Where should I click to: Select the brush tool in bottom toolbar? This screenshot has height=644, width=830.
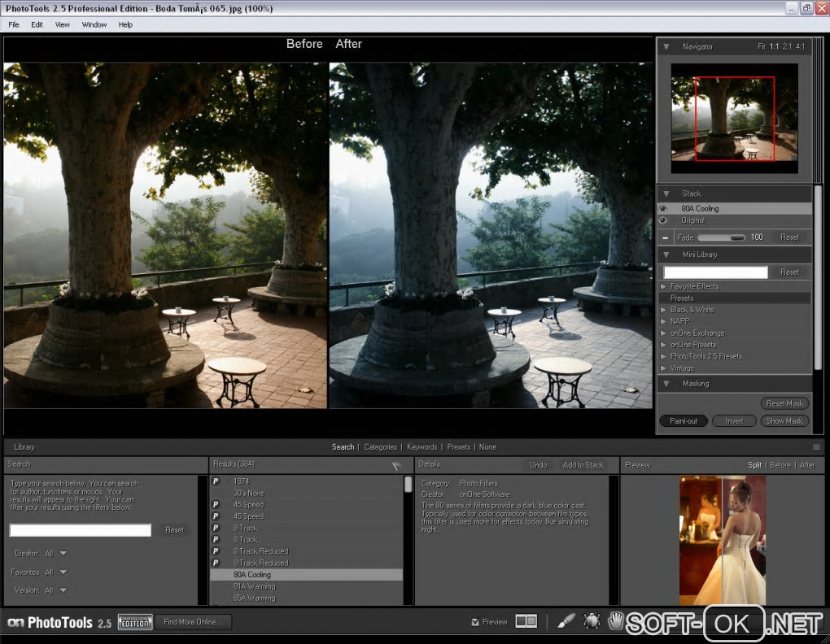pos(566,621)
